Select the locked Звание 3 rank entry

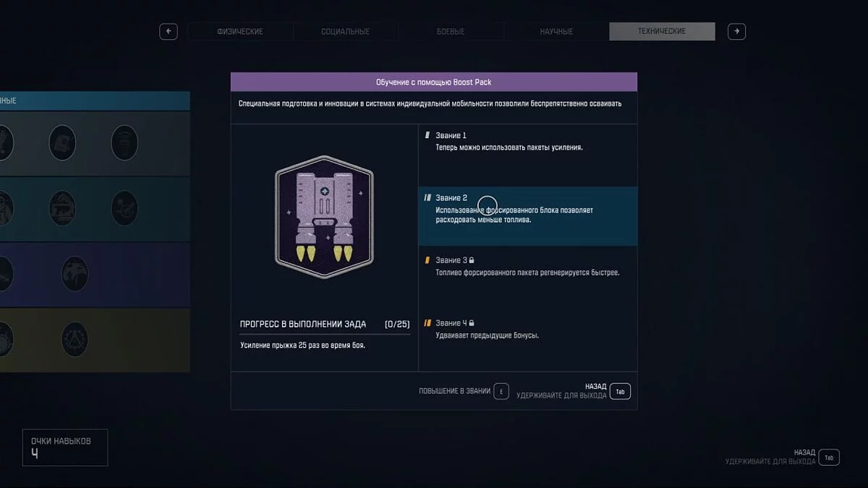coord(528,278)
